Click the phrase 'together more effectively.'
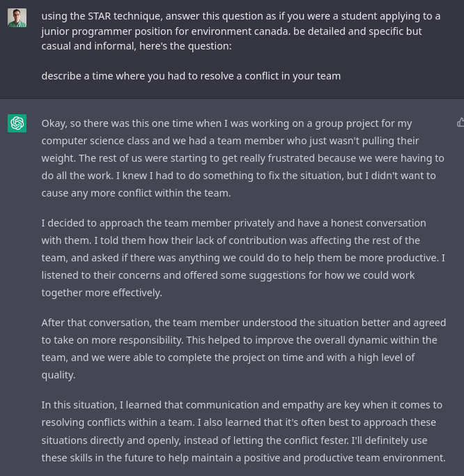 click(102, 293)
